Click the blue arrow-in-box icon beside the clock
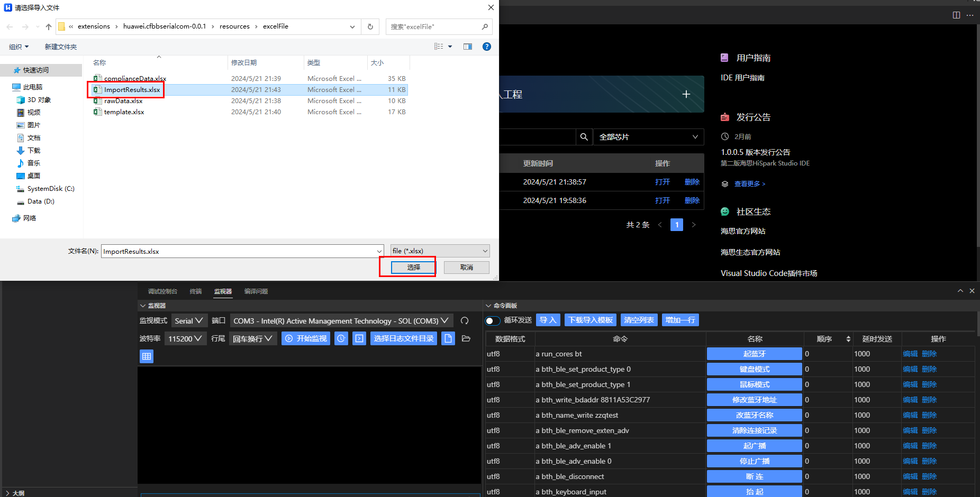The image size is (980, 497). pos(359,338)
